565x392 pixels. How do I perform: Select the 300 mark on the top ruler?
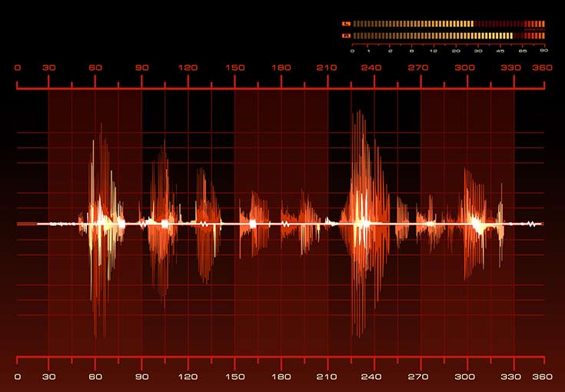click(465, 68)
